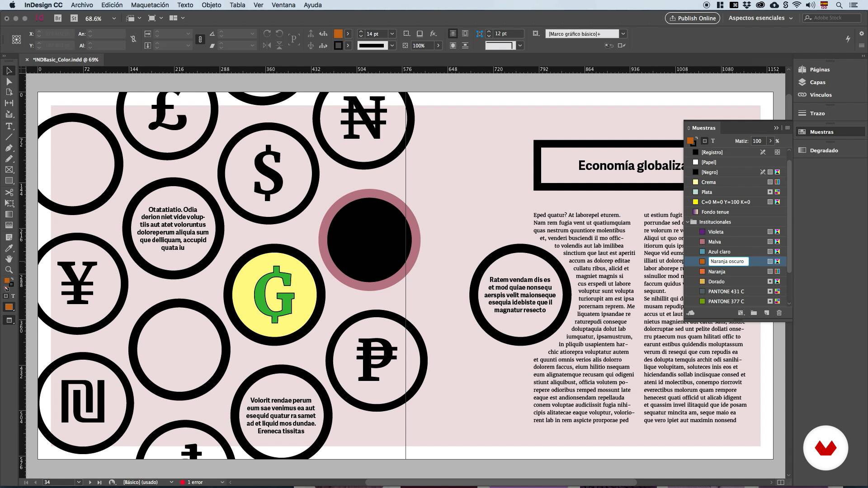Click new color group folder icon
Screen dimensions: 868x488
pos(754,313)
